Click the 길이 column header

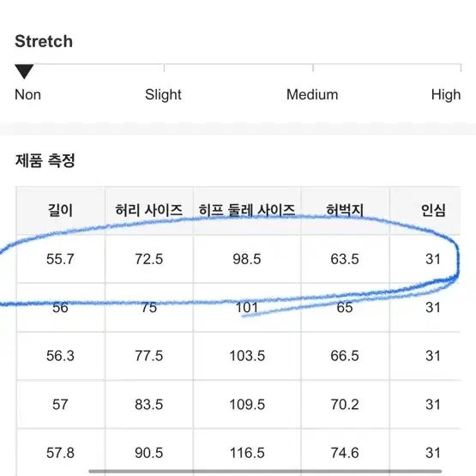[60, 210]
